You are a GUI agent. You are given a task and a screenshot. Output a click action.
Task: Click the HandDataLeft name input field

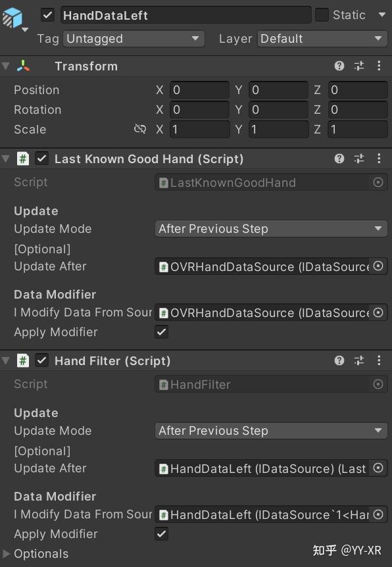click(x=184, y=14)
